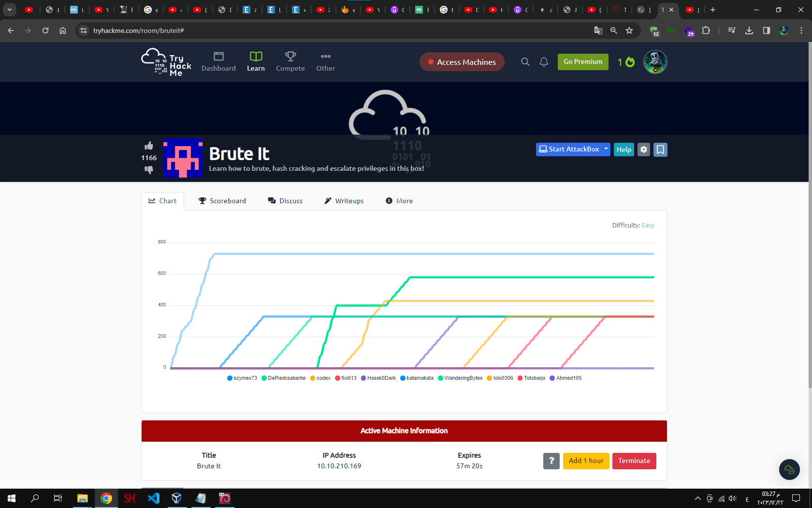The image size is (812, 508).
Task: Open user profile avatar menu
Action: coord(655,62)
